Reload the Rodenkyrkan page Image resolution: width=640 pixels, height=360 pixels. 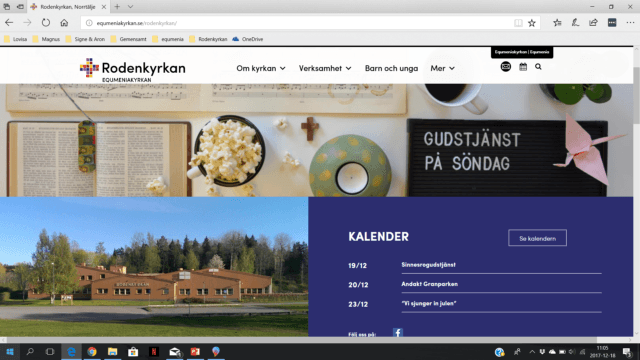[x=46, y=23]
